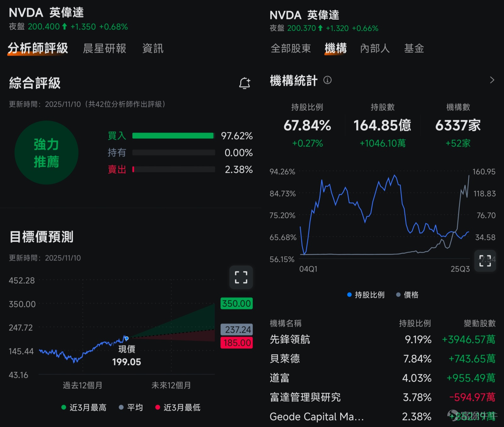Click the 綜合評級 section heading
This screenshot has width=504, height=427.
tap(35, 83)
